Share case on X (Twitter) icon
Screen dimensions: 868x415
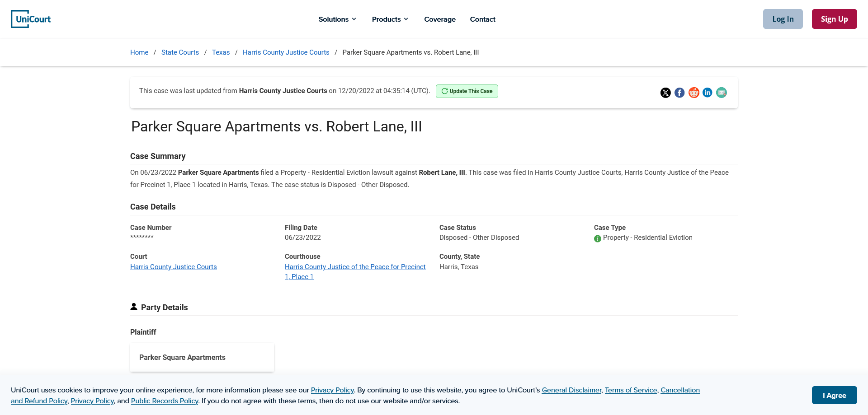665,93
